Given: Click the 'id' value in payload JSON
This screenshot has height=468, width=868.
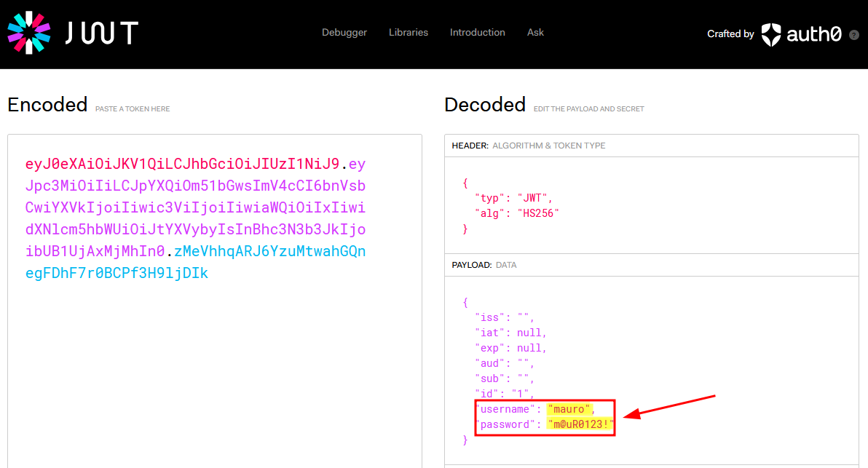Looking at the screenshot, I should (x=520, y=394).
